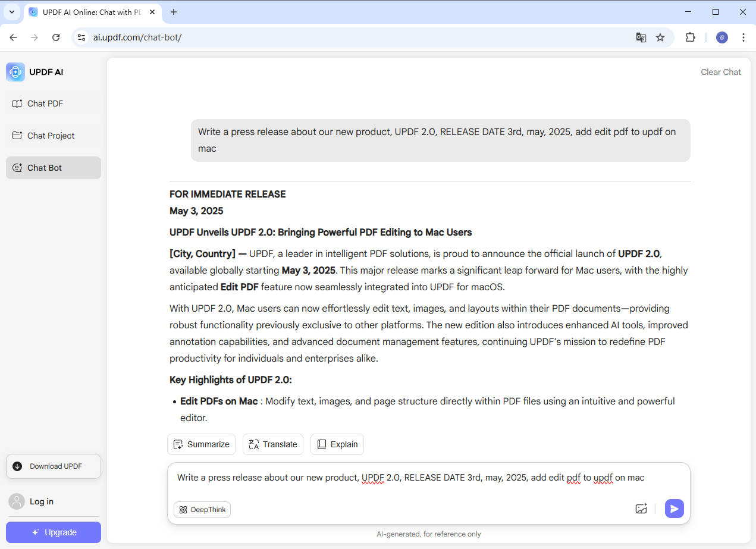
Task: Bookmark this page with the star icon
Action: coord(660,37)
